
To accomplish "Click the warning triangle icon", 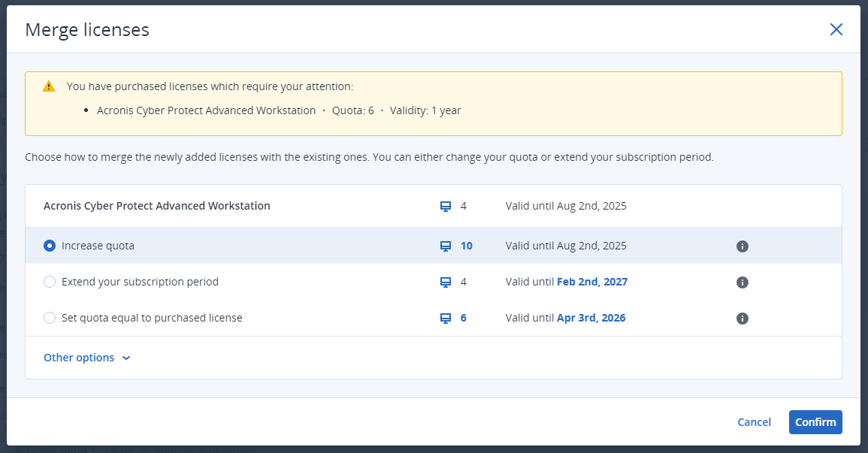I will point(49,86).
